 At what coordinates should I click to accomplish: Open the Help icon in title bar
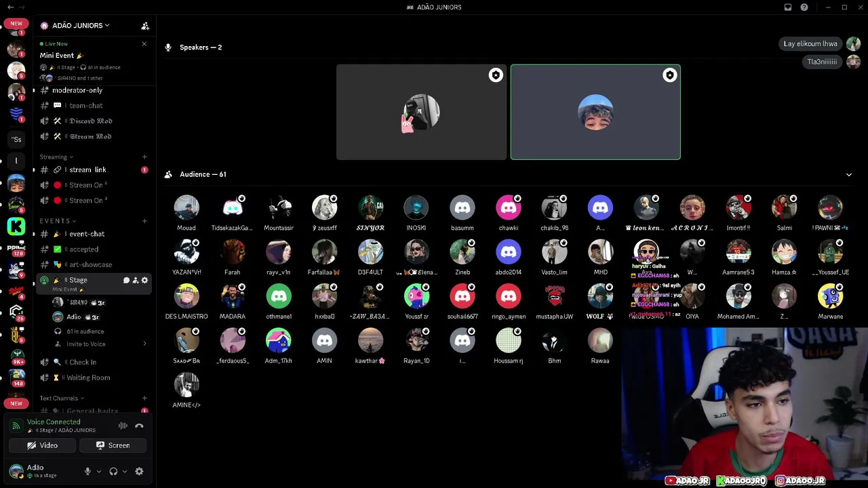coord(804,7)
